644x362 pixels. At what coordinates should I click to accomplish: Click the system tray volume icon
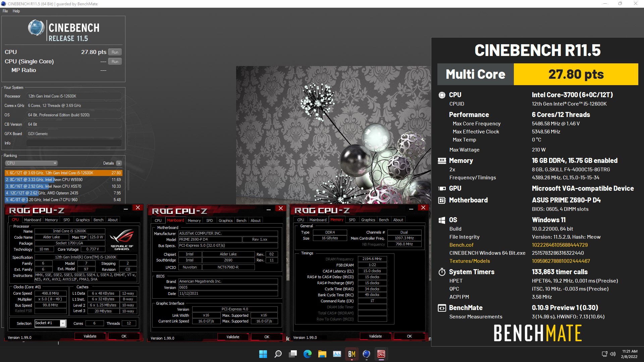pos(613,354)
